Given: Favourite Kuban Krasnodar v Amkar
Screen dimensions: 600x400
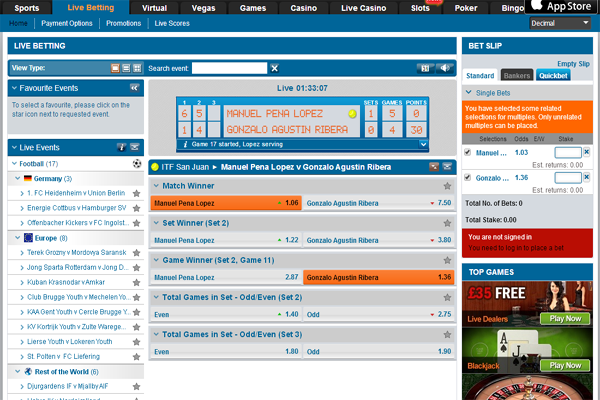Looking at the screenshot, I should [x=136, y=282].
